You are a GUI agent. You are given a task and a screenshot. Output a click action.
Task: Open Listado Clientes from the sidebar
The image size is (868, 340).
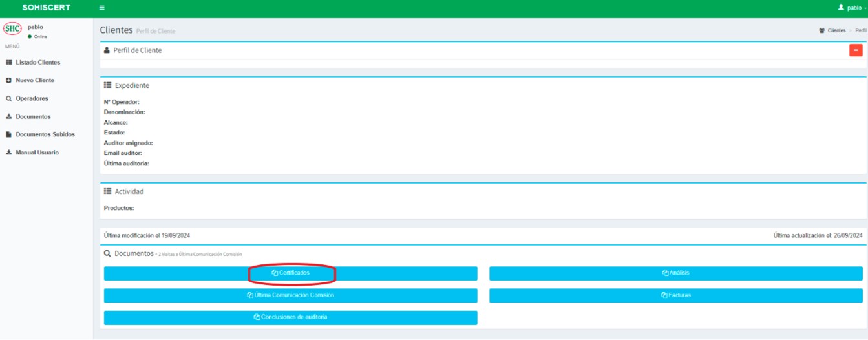coord(37,63)
